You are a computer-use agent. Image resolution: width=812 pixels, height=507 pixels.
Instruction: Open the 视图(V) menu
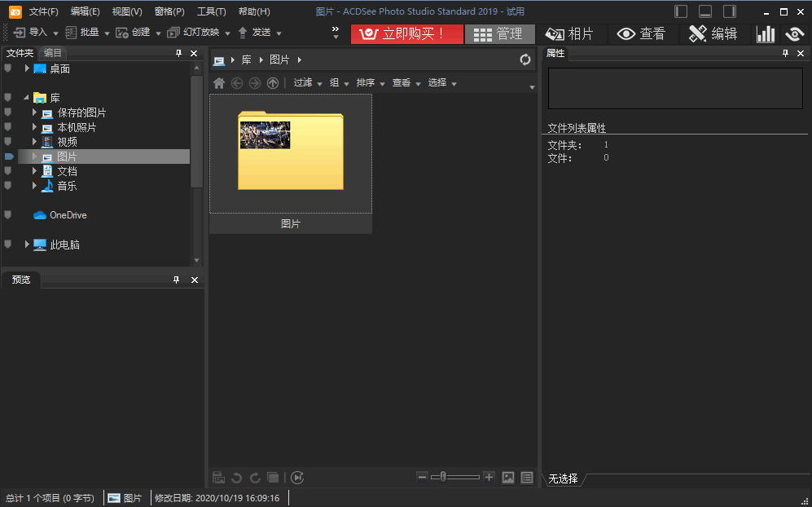click(127, 11)
